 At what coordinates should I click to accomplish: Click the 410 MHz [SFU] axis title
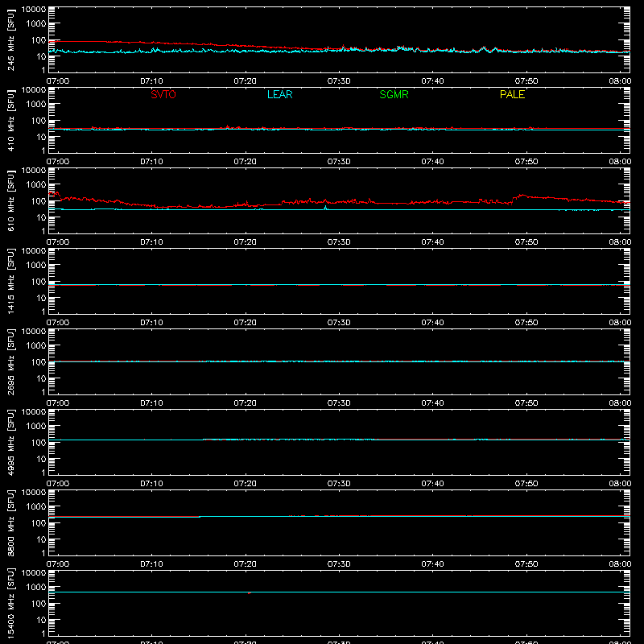pyautogui.click(x=10, y=120)
